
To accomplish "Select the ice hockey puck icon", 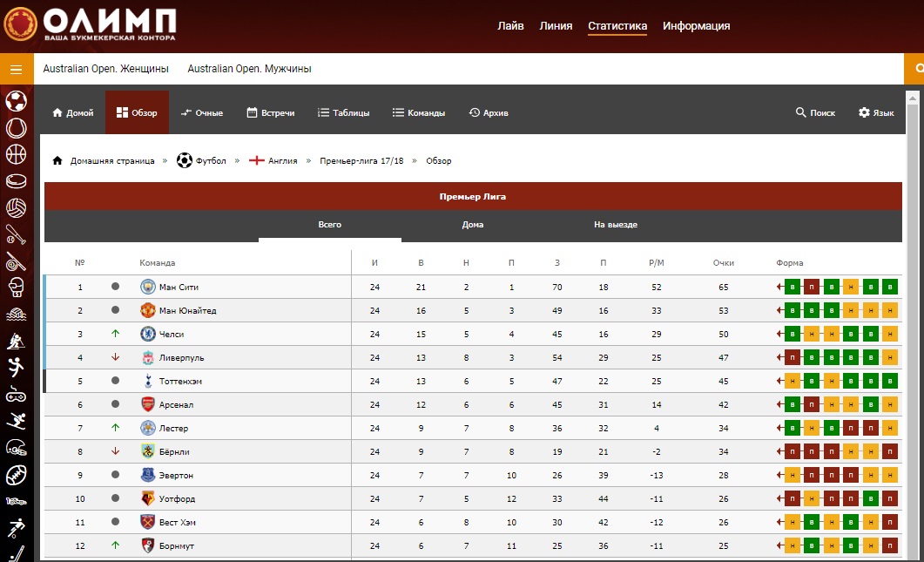I will click(x=16, y=181).
